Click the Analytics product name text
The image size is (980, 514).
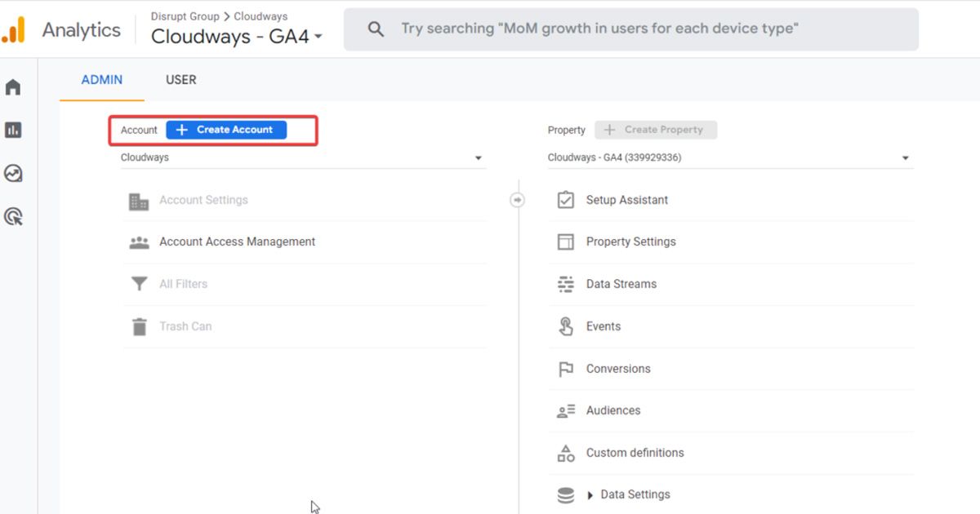click(81, 30)
